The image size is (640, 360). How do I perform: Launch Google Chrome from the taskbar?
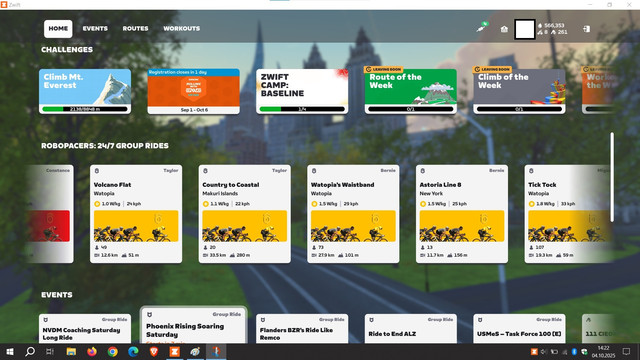point(113,352)
